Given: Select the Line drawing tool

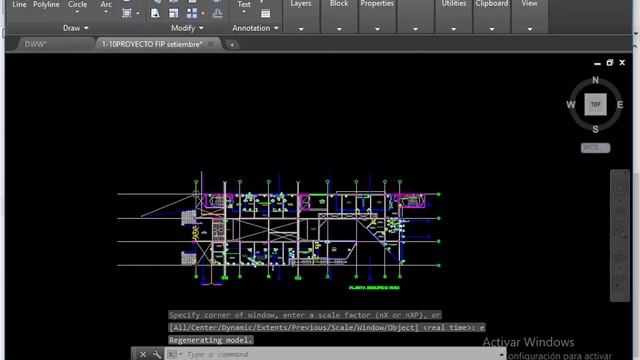Looking at the screenshot, I should tap(19, 4).
